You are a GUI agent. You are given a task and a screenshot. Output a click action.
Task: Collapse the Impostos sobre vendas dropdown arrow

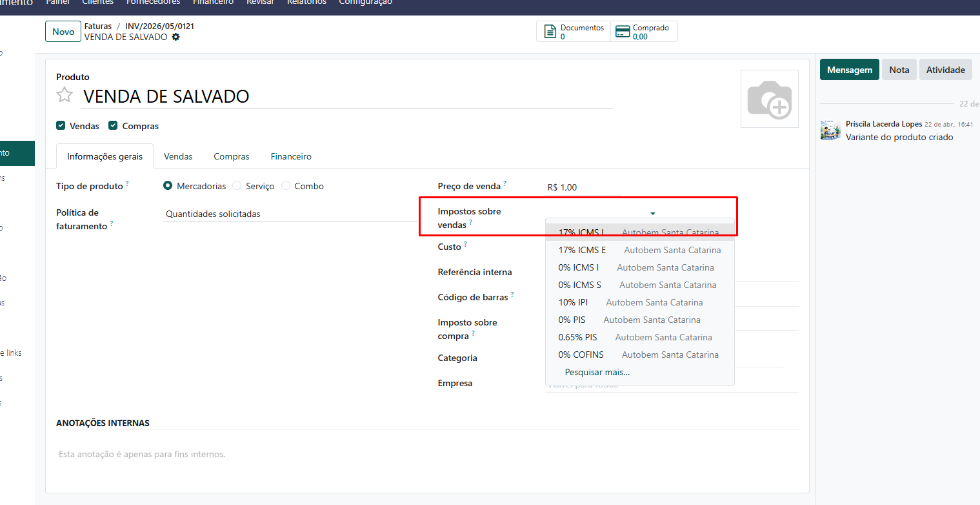click(x=653, y=213)
